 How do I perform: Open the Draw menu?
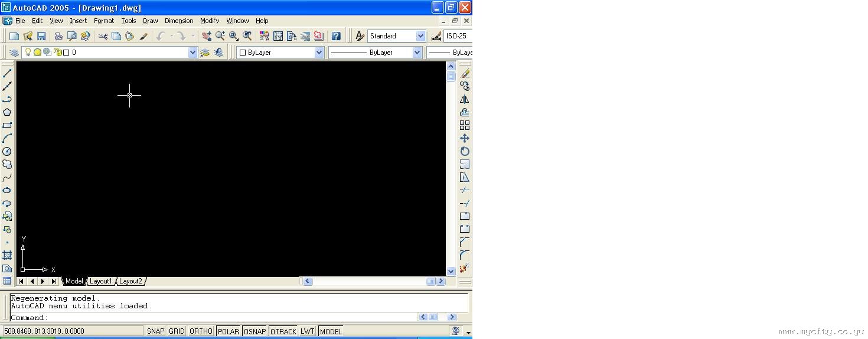click(151, 21)
